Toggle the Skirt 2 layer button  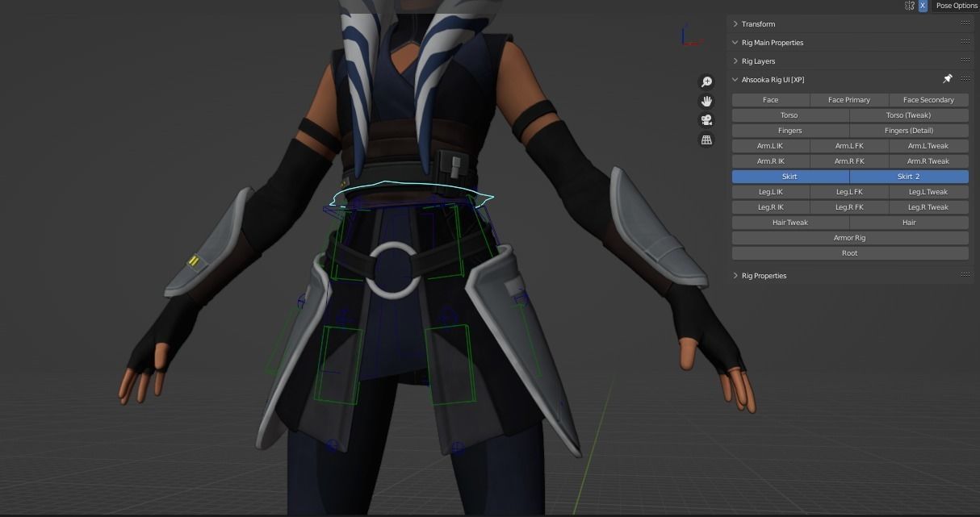click(x=909, y=177)
